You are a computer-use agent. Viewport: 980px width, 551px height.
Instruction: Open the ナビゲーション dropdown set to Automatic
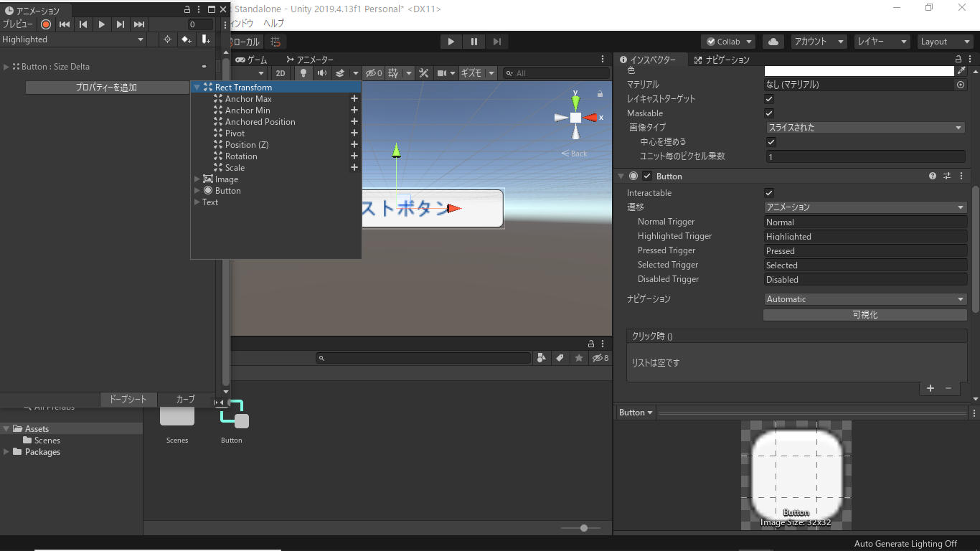[864, 298]
